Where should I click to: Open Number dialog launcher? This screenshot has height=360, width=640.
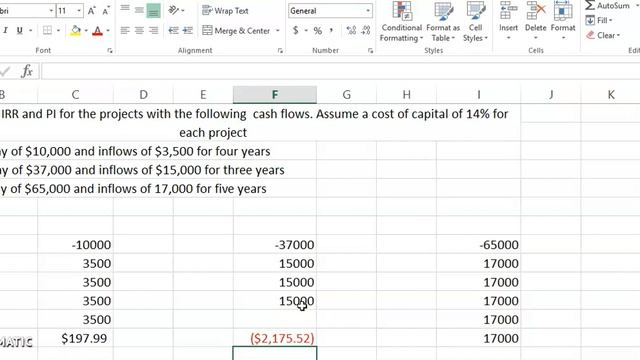[x=370, y=51]
